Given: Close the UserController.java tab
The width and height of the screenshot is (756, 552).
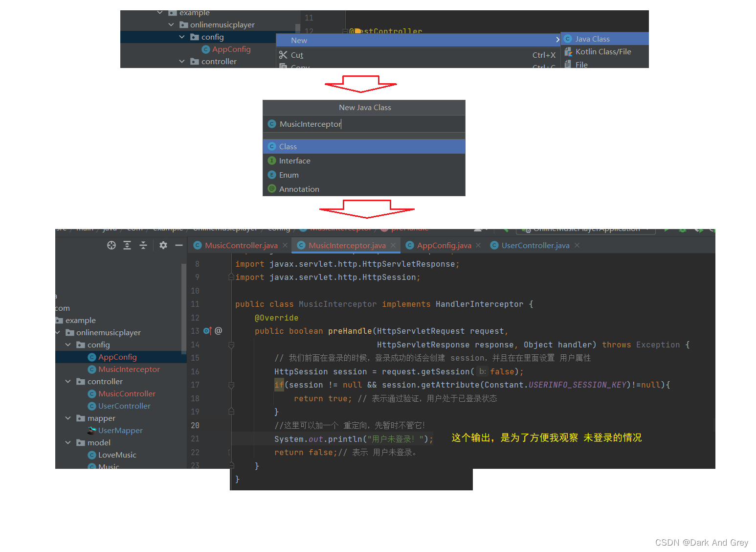Looking at the screenshot, I should [577, 245].
